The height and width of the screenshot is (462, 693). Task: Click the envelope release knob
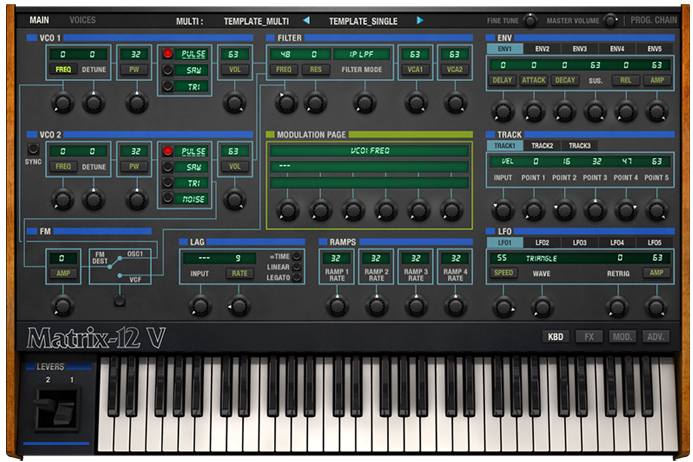click(x=626, y=111)
